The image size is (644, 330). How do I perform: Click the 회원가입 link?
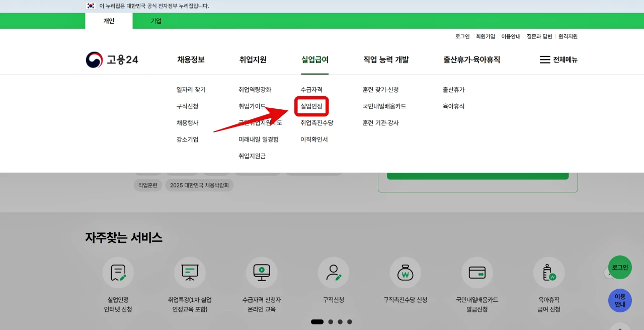point(485,36)
